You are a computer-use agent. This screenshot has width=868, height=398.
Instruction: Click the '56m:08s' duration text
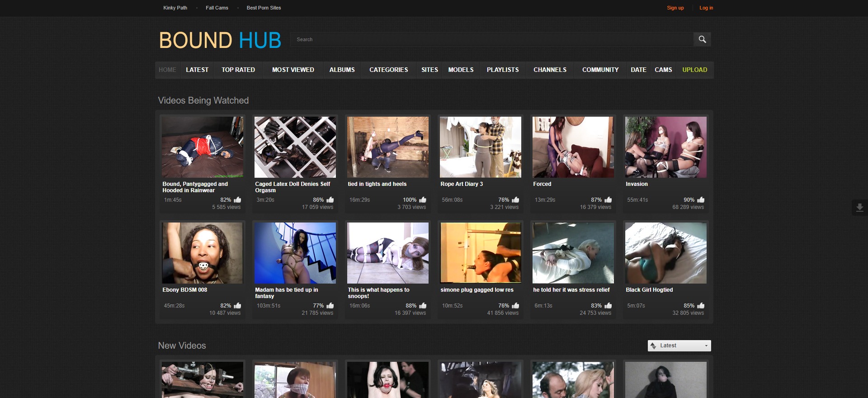click(x=452, y=200)
